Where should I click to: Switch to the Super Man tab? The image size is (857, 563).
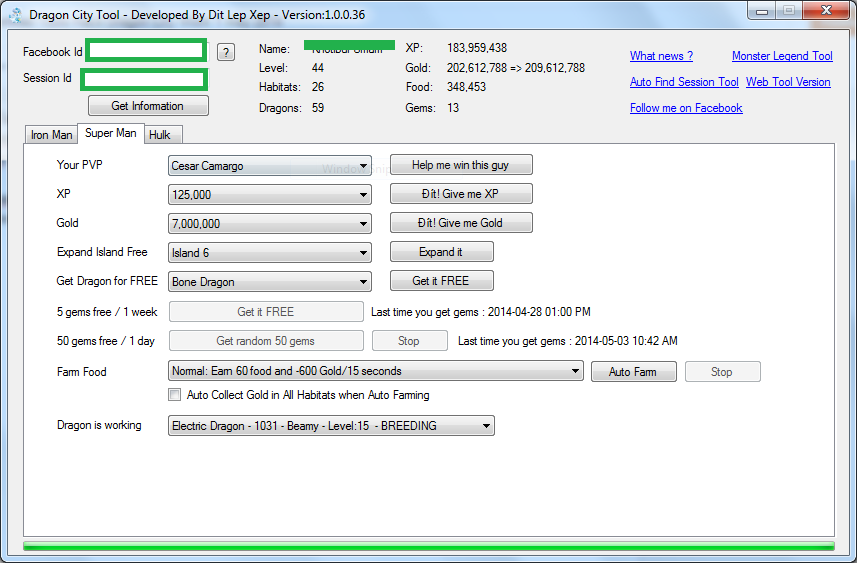pos(110,133)
